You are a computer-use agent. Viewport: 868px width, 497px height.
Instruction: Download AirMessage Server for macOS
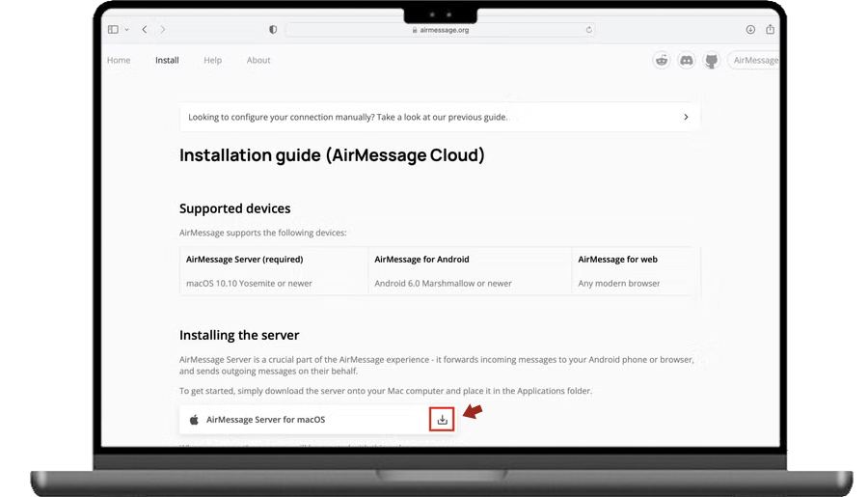pos(442,420)
